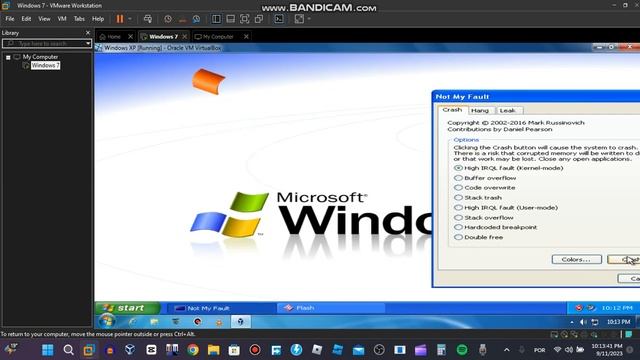Click the Crash button
The height and width of the screenshot is (360, 640).
624,259
